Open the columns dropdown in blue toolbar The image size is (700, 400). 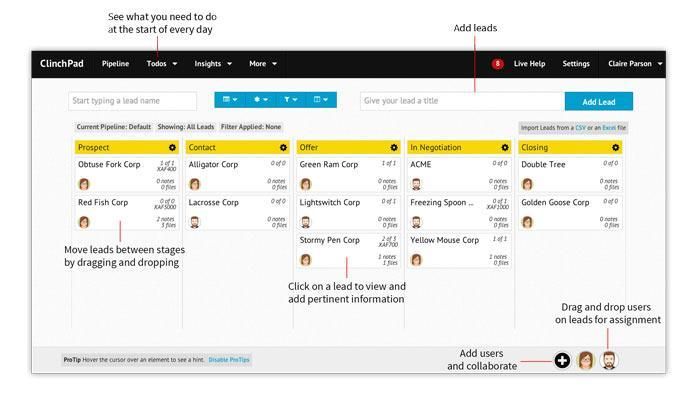(x=321, y=100)
